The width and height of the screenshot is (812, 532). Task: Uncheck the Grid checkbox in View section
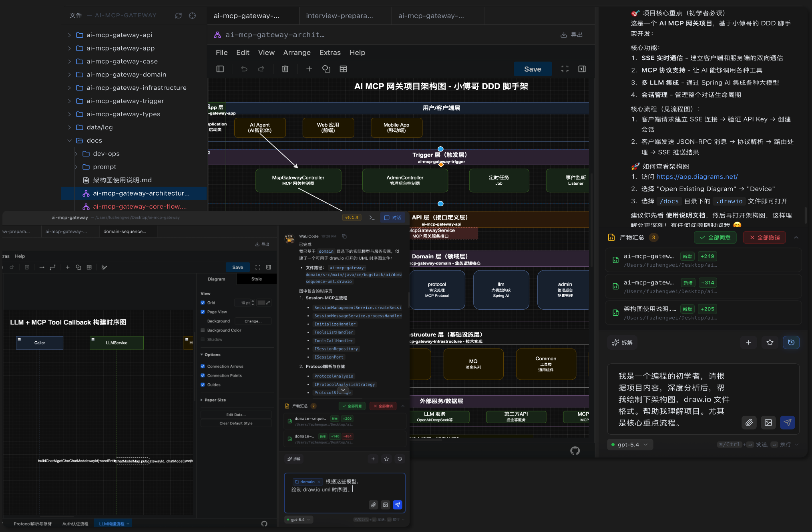click(203, 303)
